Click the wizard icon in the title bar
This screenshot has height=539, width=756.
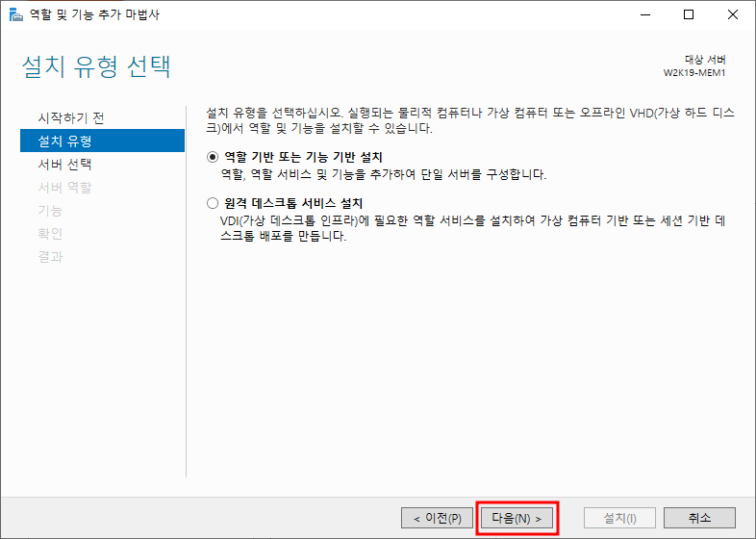pos(16,14)
